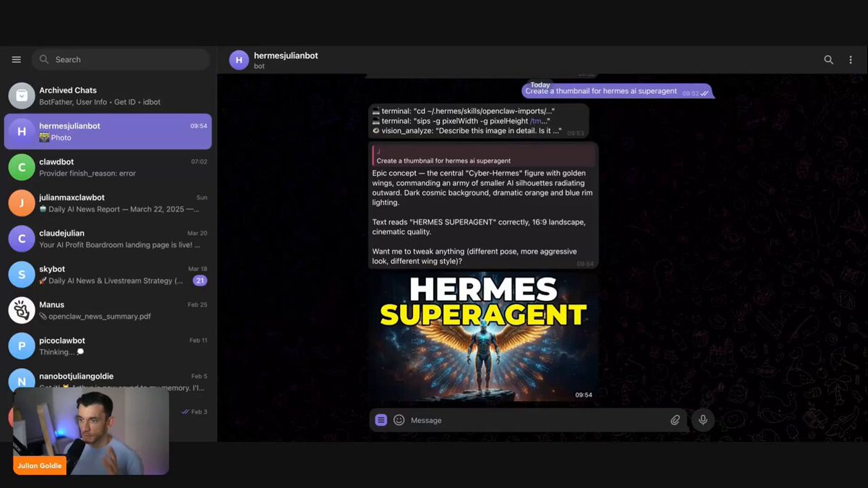
Task: Open the picoclawbot conversation
Action: [107, 346]
